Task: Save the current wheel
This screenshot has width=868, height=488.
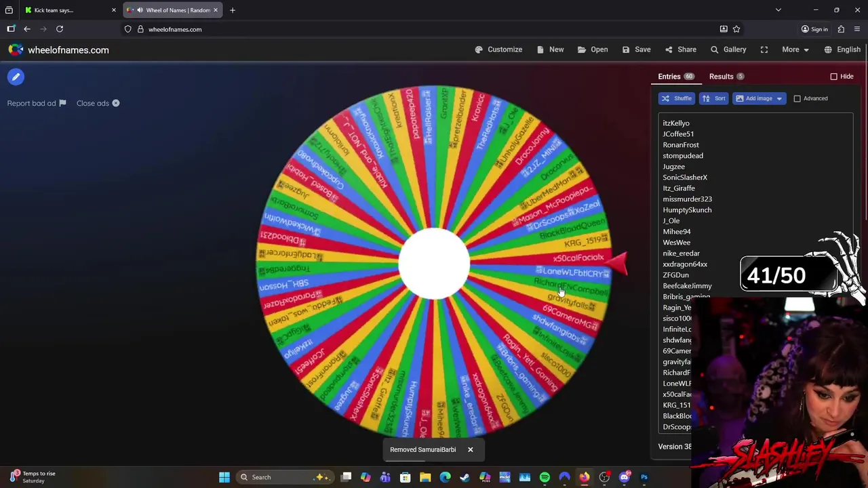Action: click(x=636, y=49)
